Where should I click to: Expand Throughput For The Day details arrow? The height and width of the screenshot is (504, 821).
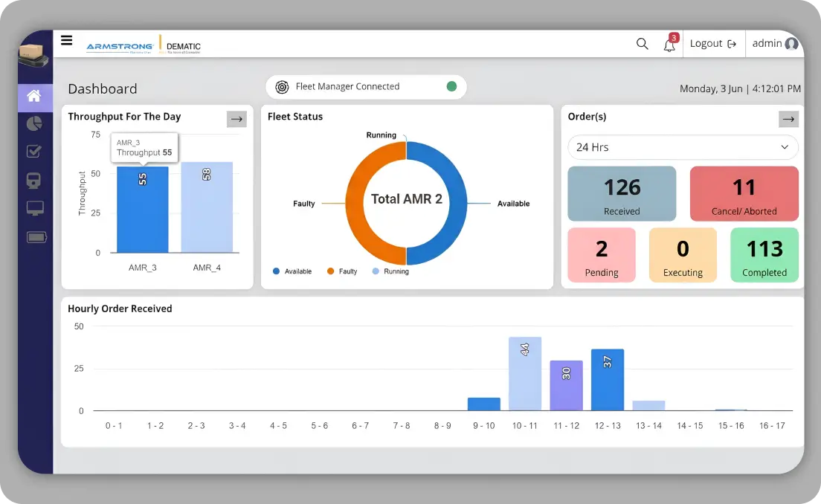pos(236,120)
